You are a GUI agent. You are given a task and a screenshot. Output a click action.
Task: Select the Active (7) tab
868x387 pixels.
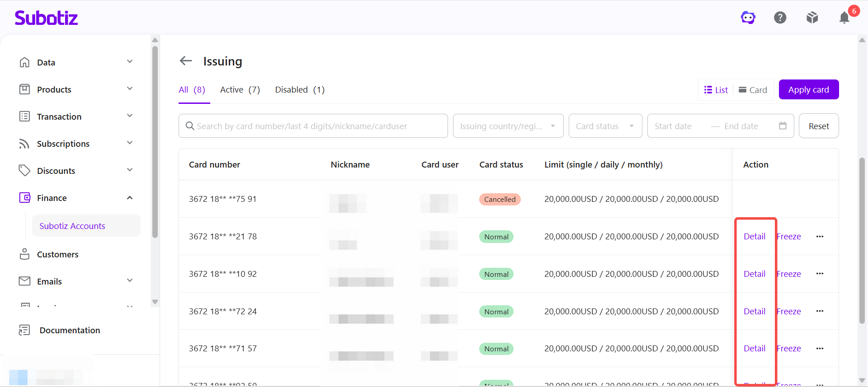240,89
